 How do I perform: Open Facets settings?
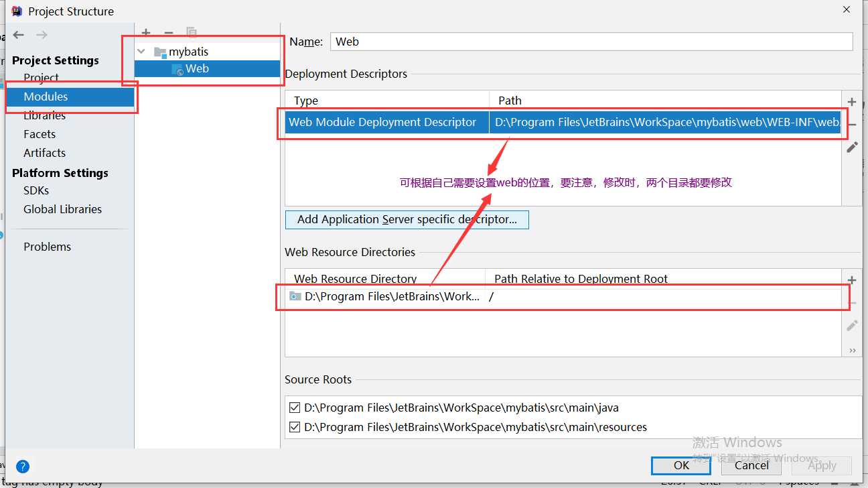(x=40, y=134)
